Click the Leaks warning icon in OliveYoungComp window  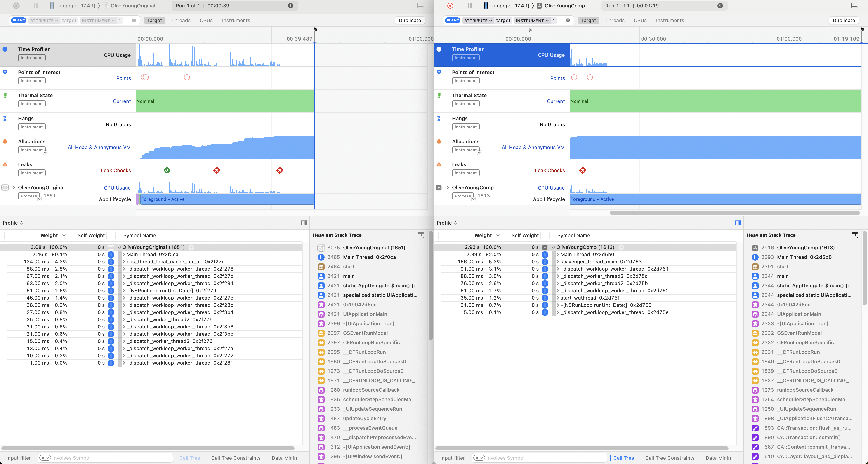click(x=439, y=165)
